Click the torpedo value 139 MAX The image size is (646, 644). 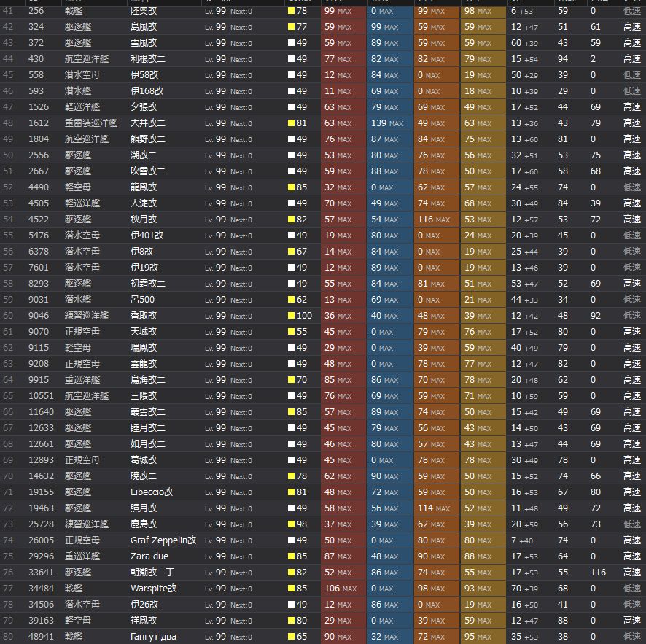tap(387, 123)
